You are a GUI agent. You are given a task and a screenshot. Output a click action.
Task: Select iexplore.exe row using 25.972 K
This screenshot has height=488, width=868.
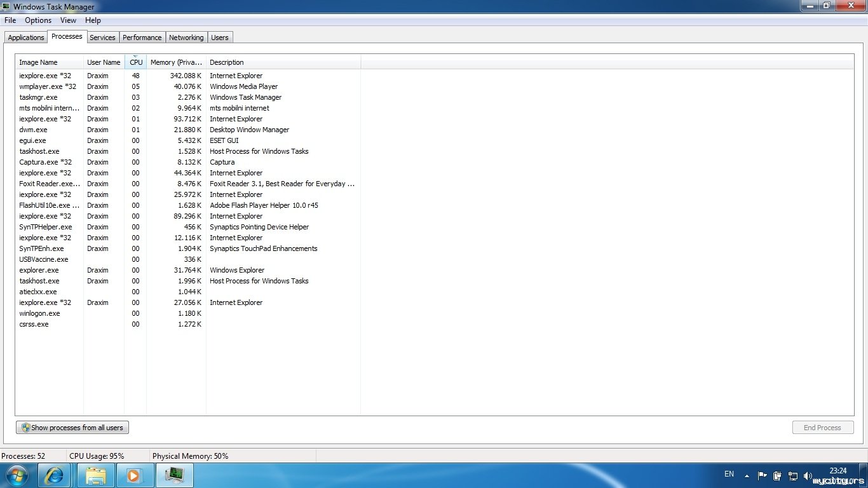(x=188, y=194)
